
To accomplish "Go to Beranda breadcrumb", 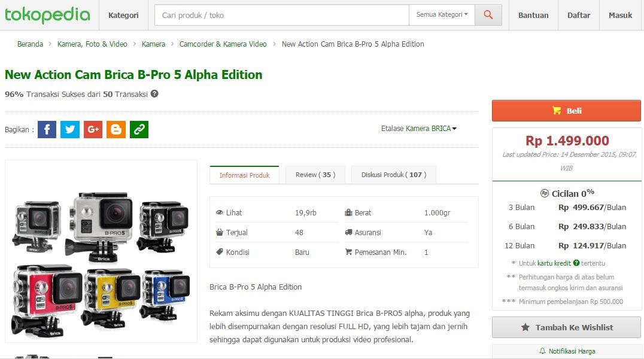I will pos(30,44).
